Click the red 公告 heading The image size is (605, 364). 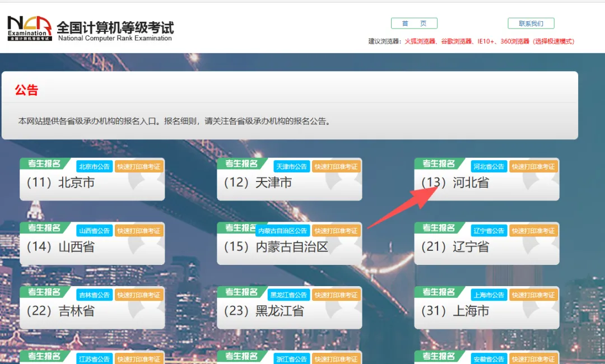point(27,90)
